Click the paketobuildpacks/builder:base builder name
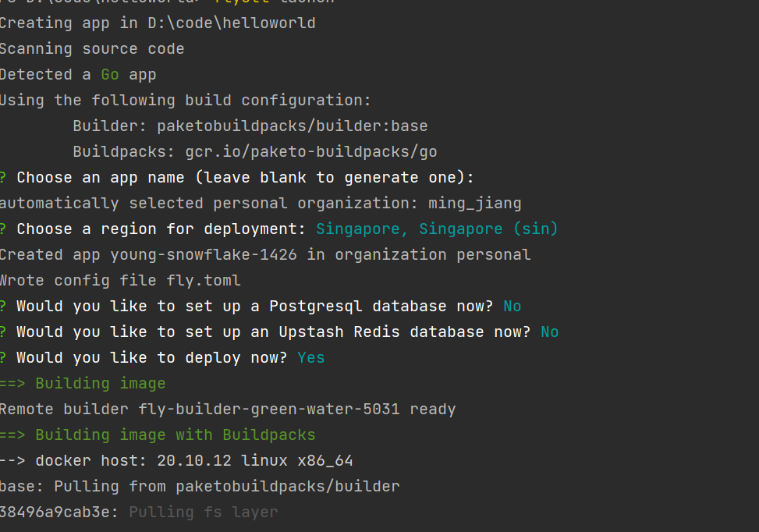Screen dimensions: 759x532 [292, 126]
